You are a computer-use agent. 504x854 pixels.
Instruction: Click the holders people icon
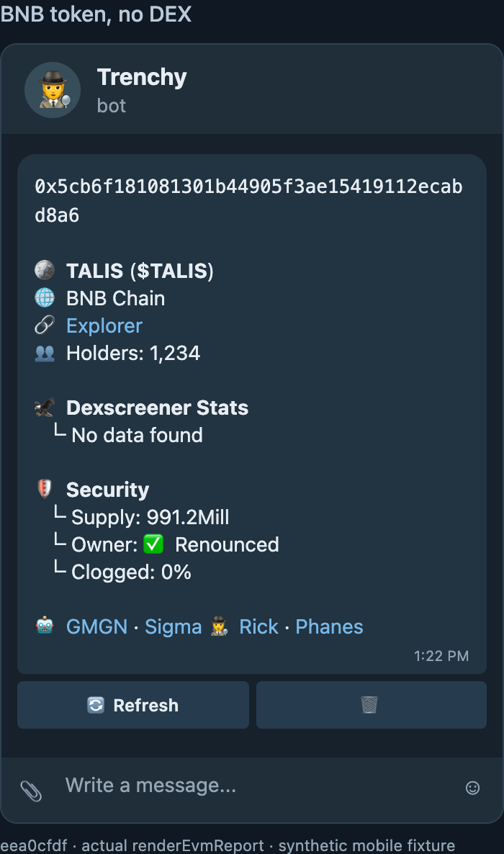click(x=45, y=353)
